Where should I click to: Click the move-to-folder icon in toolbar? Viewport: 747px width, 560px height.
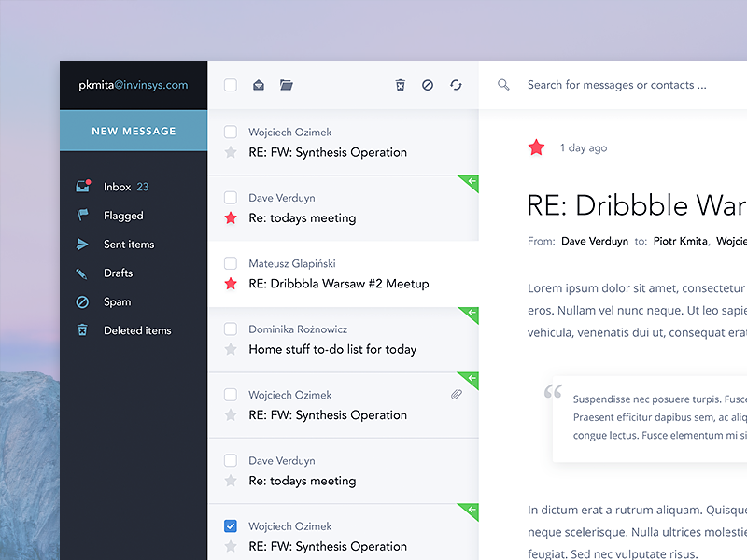pyautogui.click(x=287, y=85)
